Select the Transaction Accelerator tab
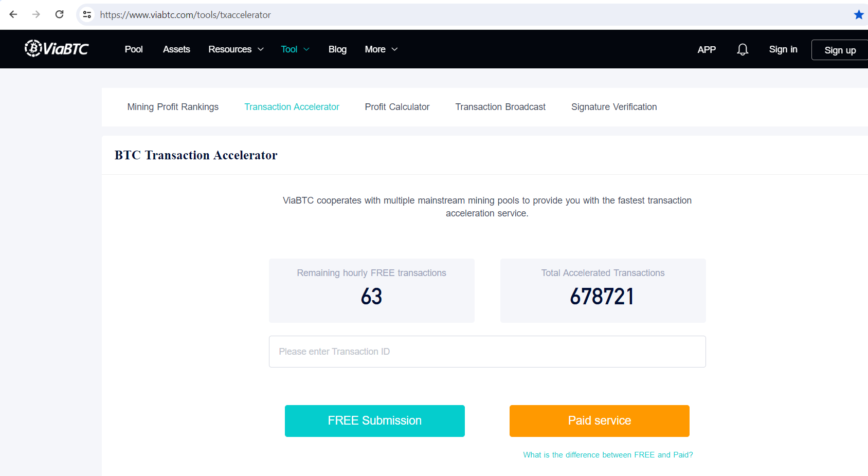Image resolution: width=868 pixels, height=476 pixels. (292, 107)
